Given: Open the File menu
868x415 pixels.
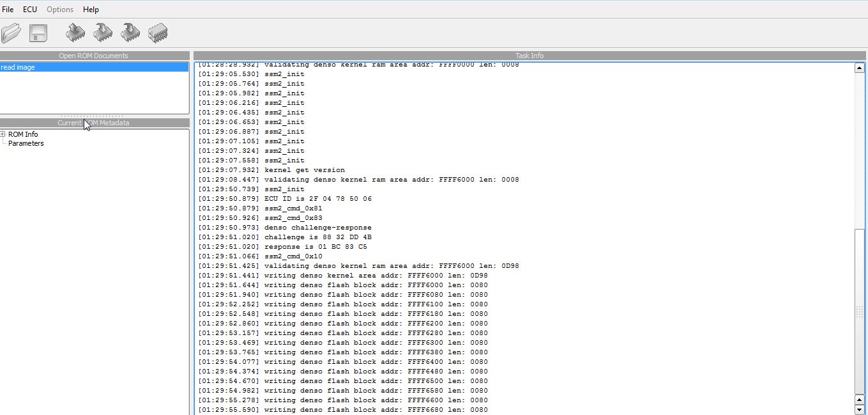Looking at the screenshot, I should point(8,10).
